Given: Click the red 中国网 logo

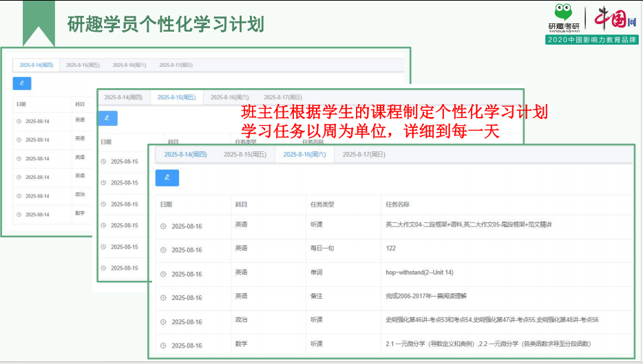Looking at the screenshot, I should [615, 18].
